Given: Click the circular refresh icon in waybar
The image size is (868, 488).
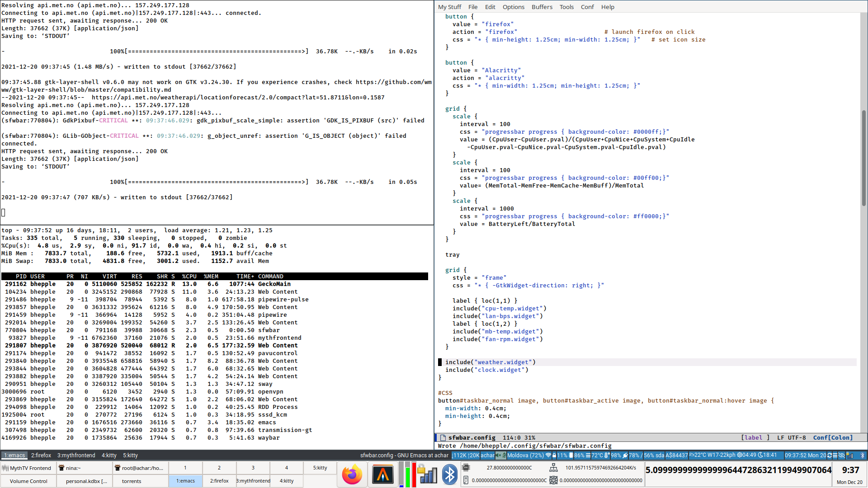Looking at the screenshot, I should coord(830,455).
